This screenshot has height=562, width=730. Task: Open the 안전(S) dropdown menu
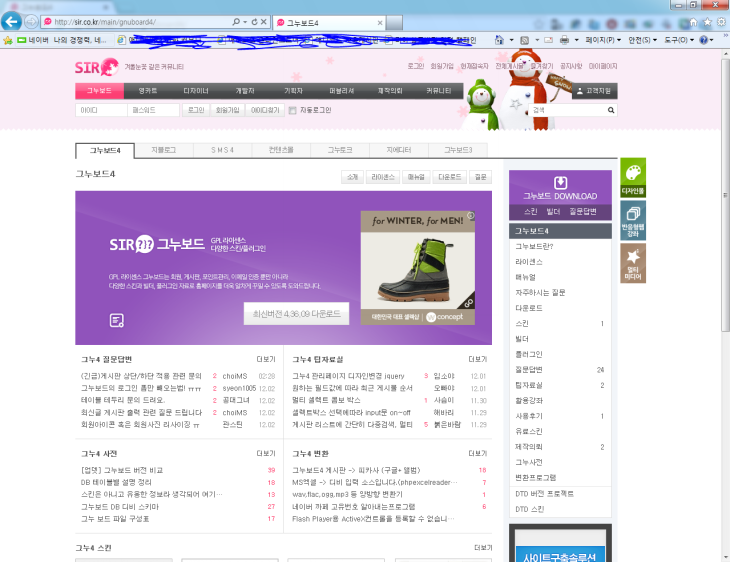coord(642,41)
